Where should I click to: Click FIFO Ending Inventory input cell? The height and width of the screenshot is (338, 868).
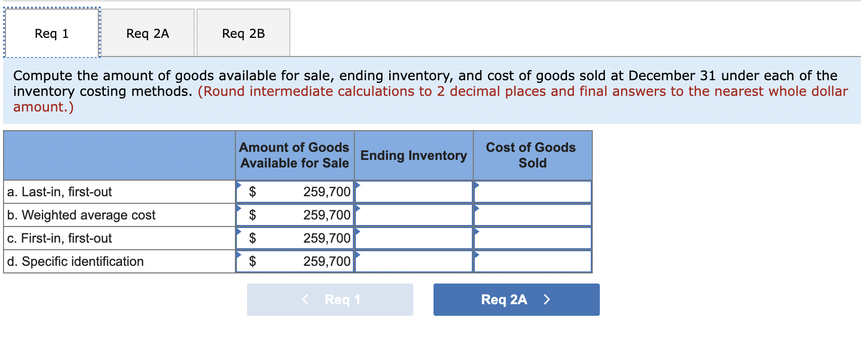[x=414, y=238]
